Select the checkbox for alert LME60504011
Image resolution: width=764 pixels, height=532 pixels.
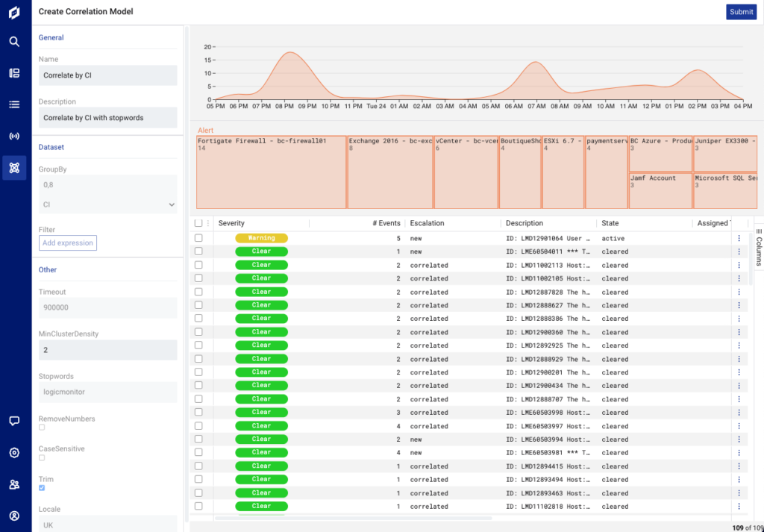(x=198, y=251)
